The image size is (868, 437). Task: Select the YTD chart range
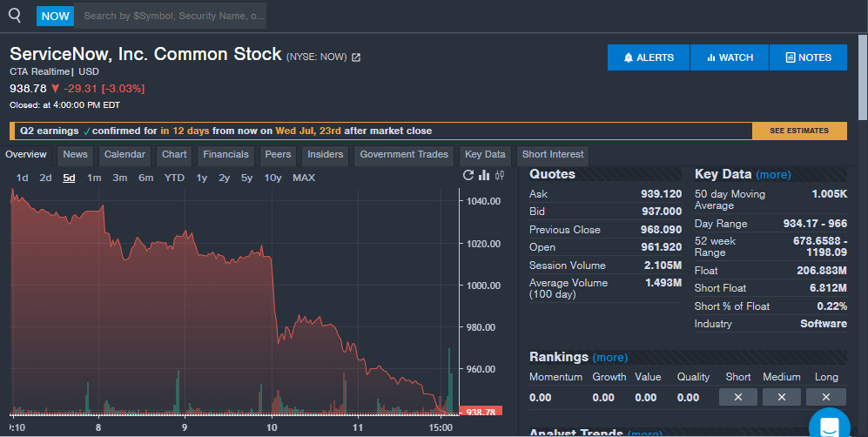174,178
